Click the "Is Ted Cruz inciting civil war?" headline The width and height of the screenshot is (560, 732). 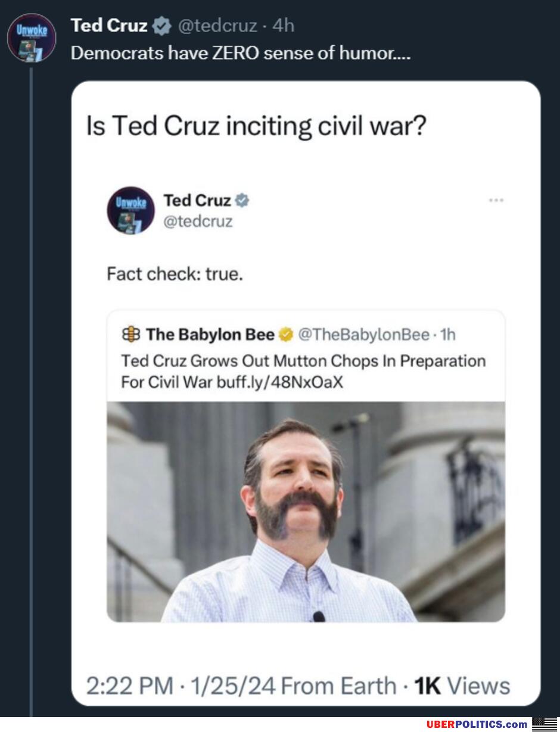(257, 126)
